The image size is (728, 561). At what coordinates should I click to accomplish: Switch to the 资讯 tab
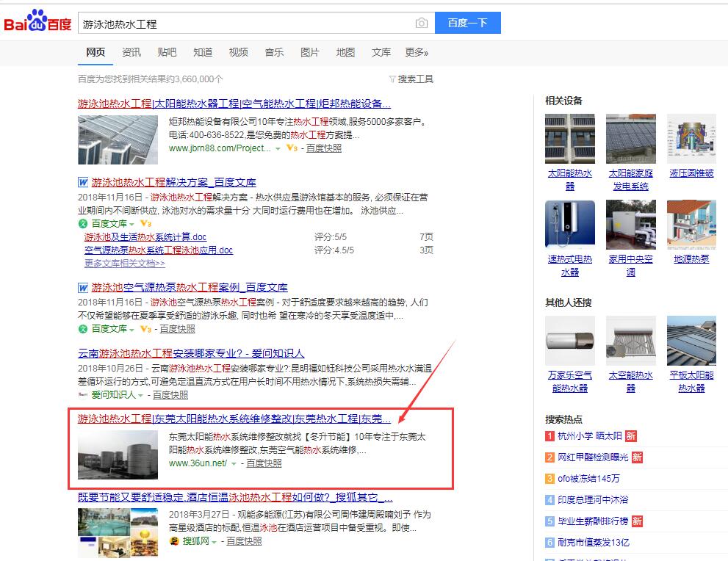point(131,52)
